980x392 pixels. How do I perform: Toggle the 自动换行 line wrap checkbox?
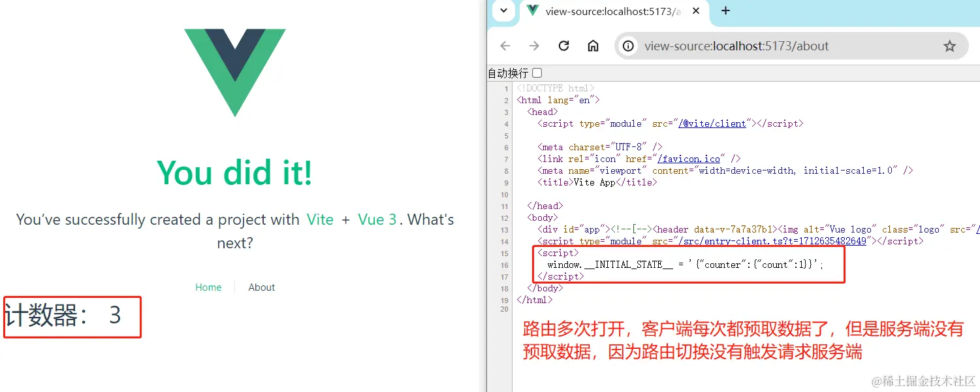pyautogui.click(x=537, y=73)
